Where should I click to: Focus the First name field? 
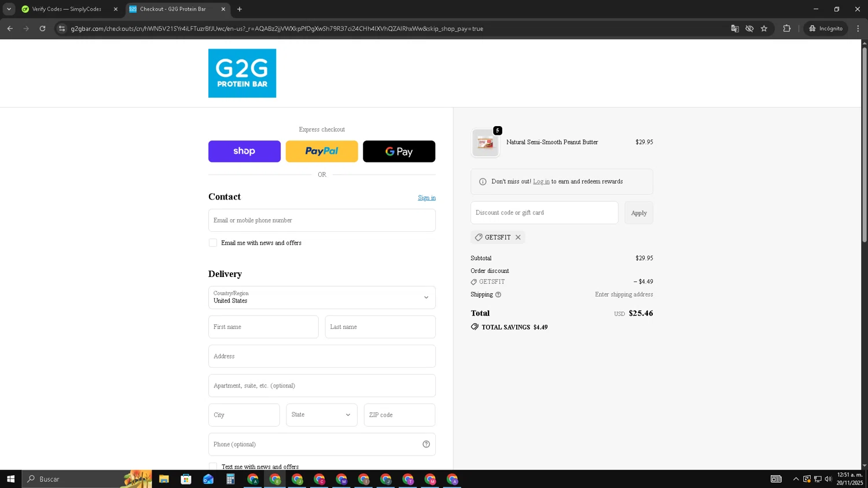(263, 327)
